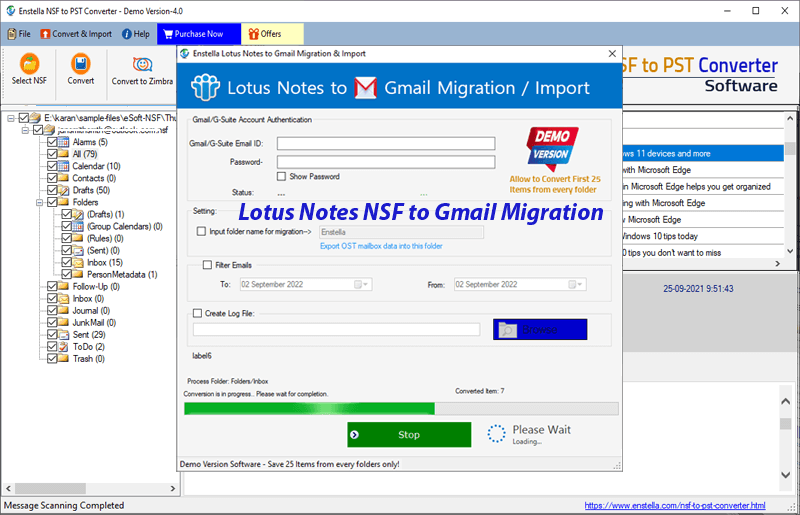Click the Convert floppy disk icon
This screenshot has width=800, height=515.
click(x=81, y=64)
